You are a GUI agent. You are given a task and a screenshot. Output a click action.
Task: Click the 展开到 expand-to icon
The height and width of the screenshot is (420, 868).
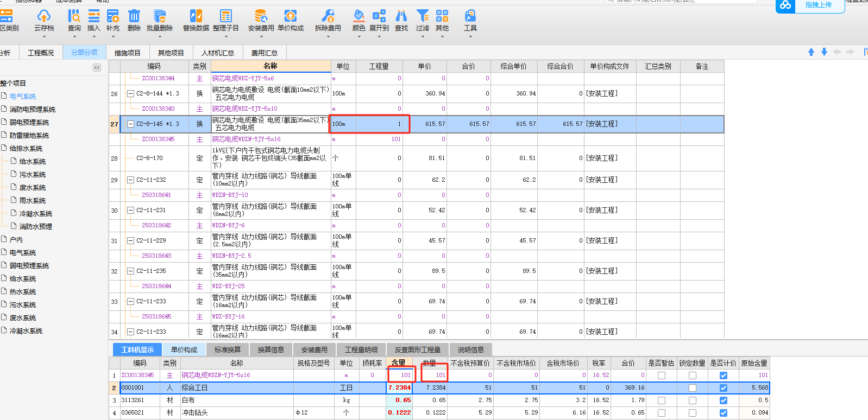pos(379,16)
